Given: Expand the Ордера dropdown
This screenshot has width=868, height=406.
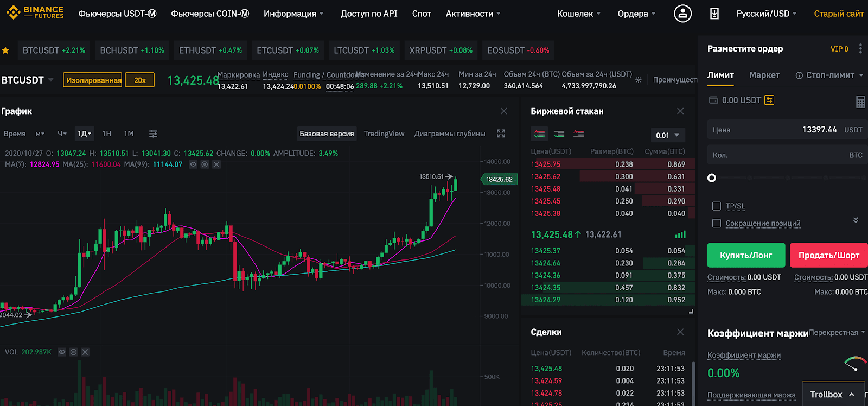Looking at the screenshot, I should point(637,14).
